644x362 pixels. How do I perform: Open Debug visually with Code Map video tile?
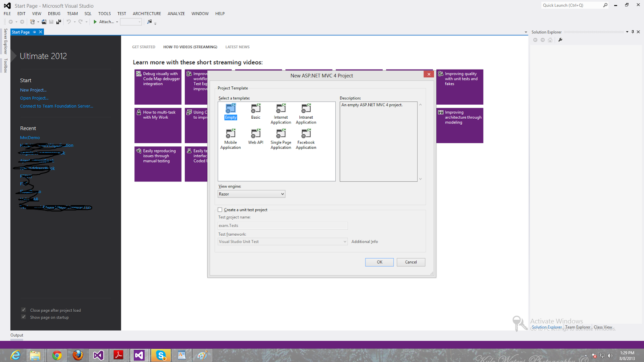[x=158, y=87]
